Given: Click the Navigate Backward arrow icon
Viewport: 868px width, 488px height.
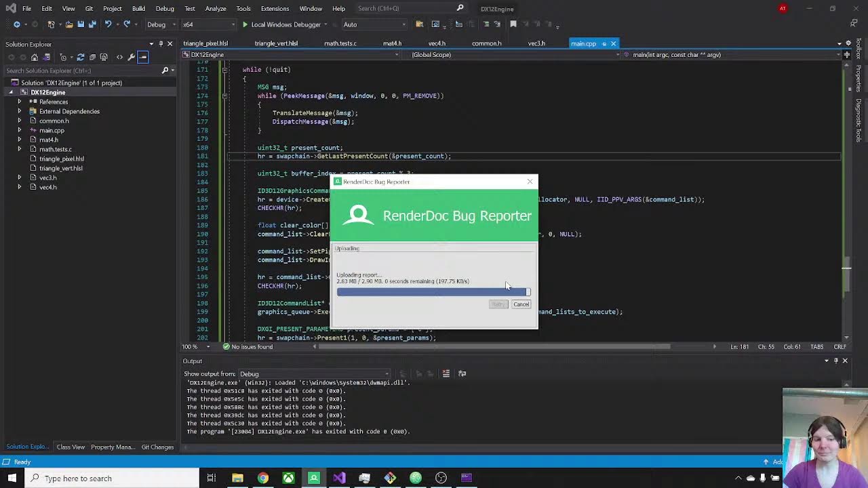Looking at the screenshot, I should [x=17, y=24].
